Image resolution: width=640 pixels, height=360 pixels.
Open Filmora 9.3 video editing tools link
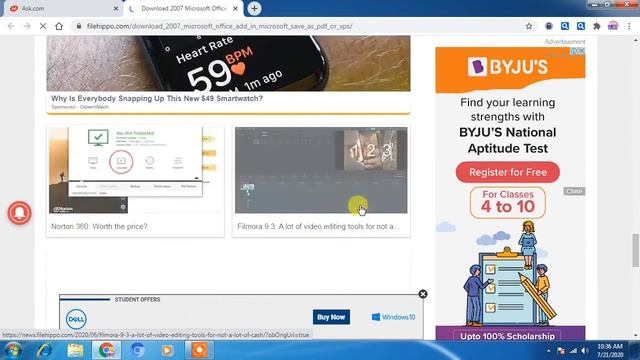318,226
